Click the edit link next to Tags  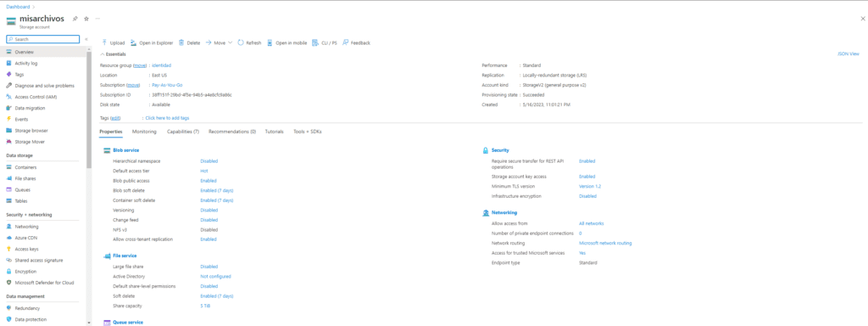click(x=115, y=118)
